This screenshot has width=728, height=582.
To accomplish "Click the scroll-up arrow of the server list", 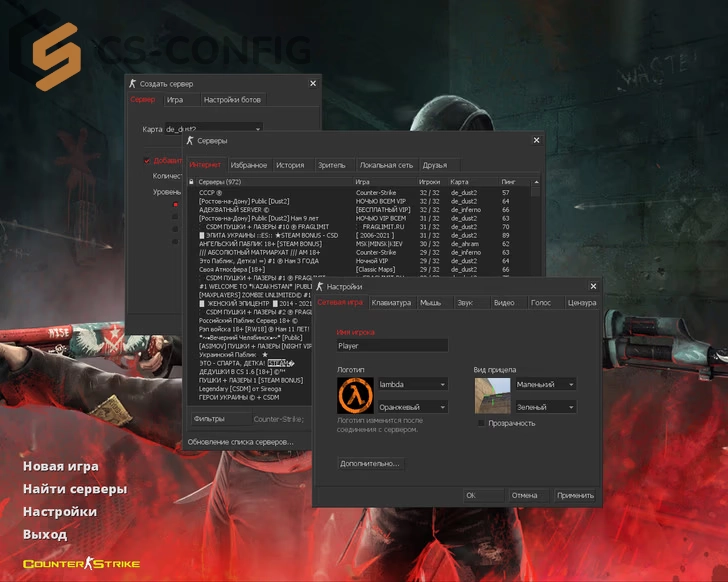I will (536, 182).
